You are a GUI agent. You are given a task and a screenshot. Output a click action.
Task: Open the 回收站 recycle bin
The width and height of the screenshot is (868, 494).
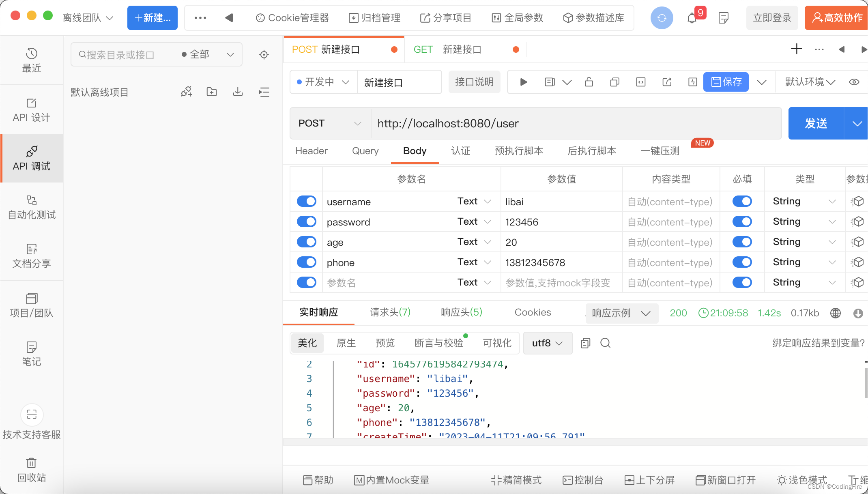tap(32, 470)
